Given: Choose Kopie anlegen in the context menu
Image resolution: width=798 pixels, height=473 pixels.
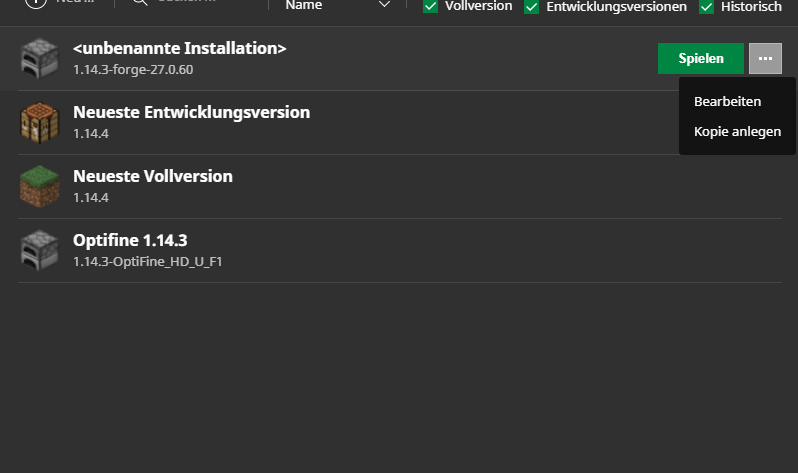Looking at the screenshot, I should pos(737,131).
